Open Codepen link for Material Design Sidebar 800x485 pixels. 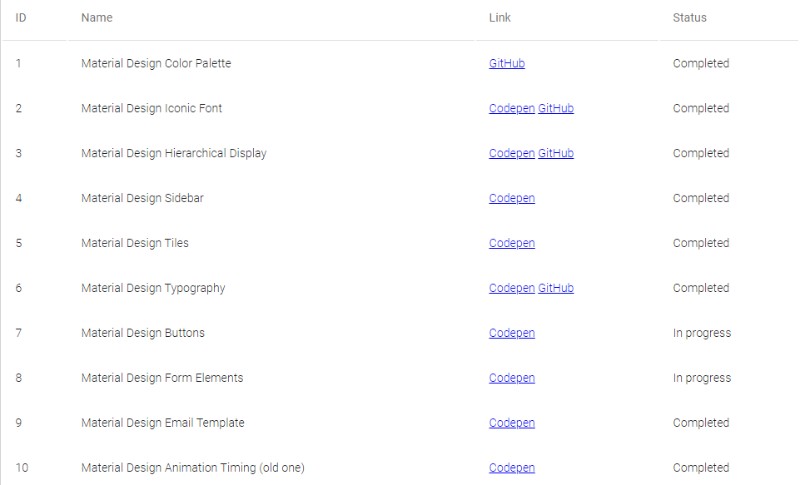(512, 198)
